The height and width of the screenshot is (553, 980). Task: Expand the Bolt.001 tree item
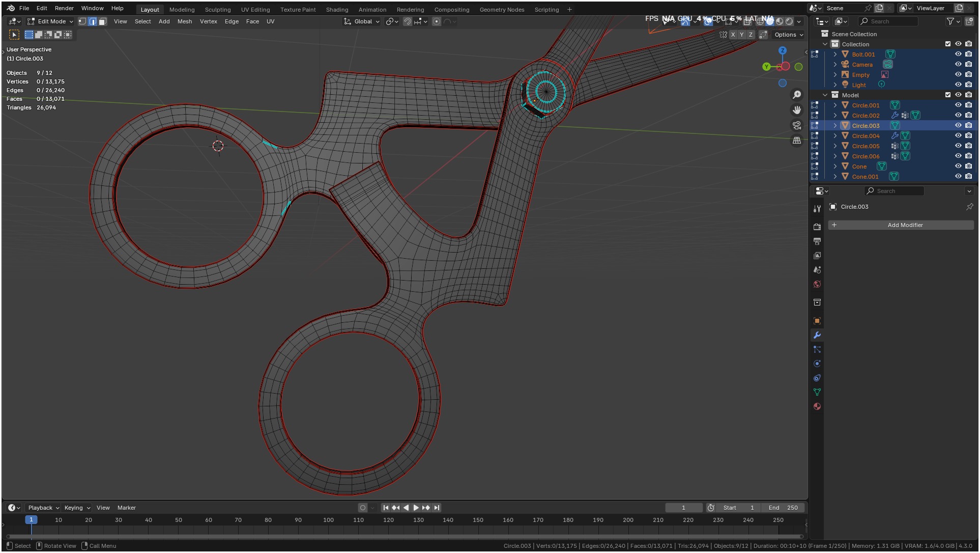tap(835, 54)
